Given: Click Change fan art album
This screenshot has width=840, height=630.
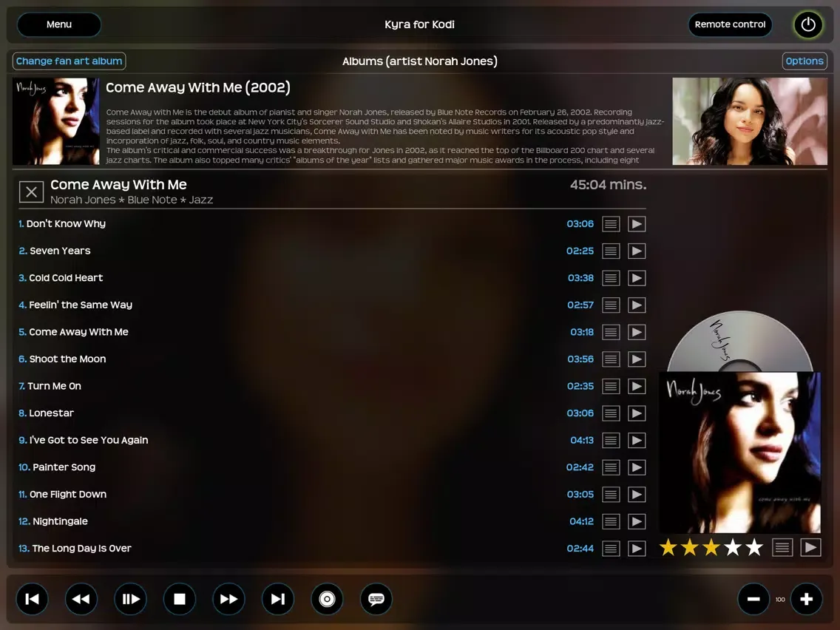Looking at the screenshot, I should point(69,61).
